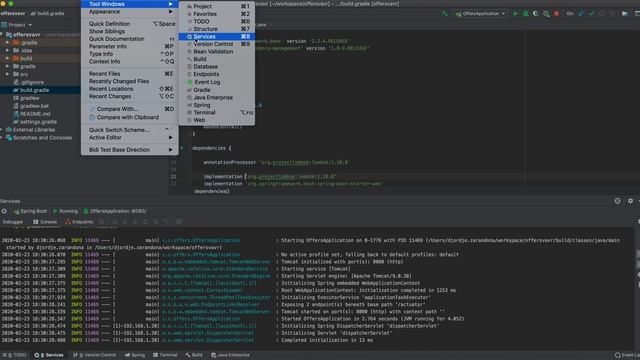Choose Recent Locations menu entry
This screenshot has height=360, width=640.
point(130,89)
